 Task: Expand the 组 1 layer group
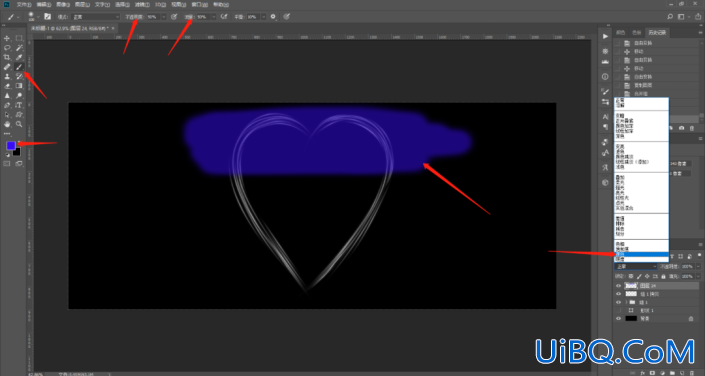click(x=626, y=302)
